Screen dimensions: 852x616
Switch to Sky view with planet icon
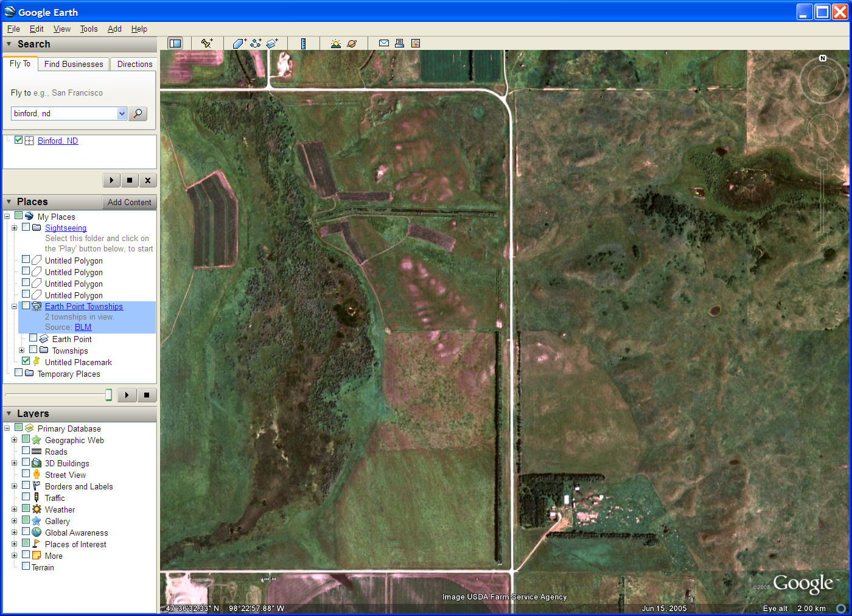[352, 43]
